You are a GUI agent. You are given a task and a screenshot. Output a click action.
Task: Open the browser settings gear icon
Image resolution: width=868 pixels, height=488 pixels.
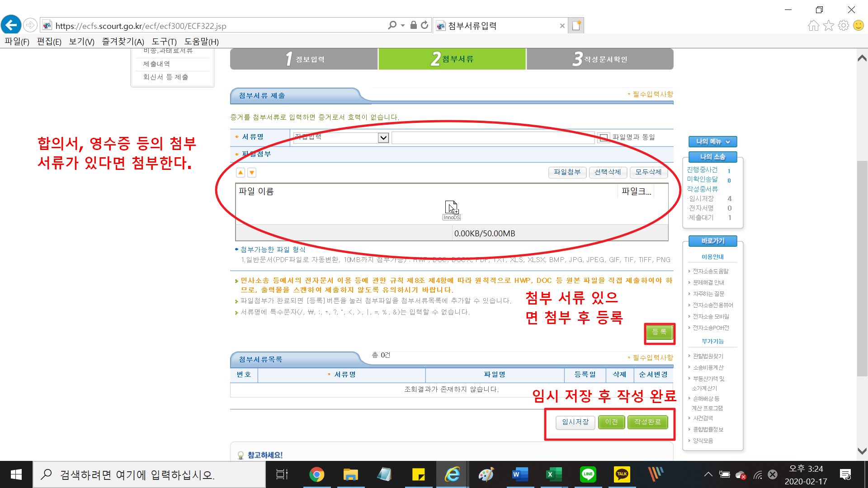pyautogui.click(x=843, y=25)
